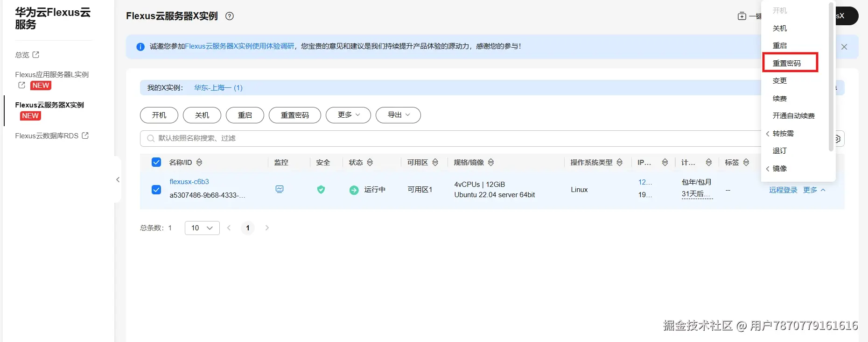Viewport: 868px width, 342px height.
Task: Collapse the row 更多 actions menu
Action: coord(814,190)
